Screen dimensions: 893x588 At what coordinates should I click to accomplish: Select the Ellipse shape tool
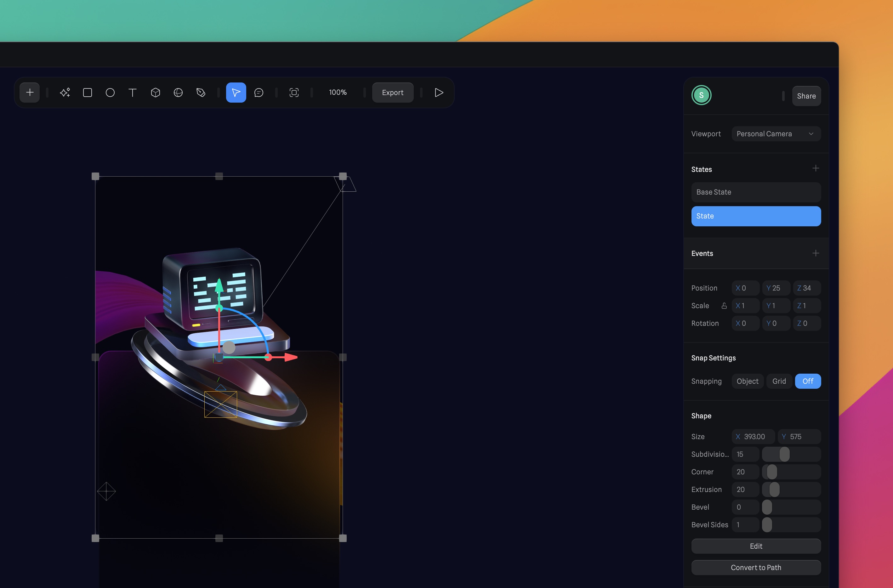pos(110,92)
